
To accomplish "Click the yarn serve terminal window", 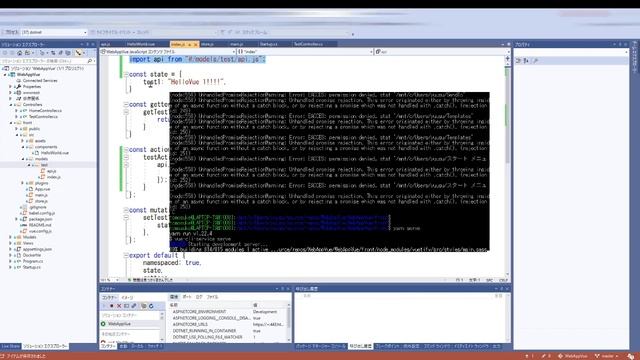I will 329,171.
